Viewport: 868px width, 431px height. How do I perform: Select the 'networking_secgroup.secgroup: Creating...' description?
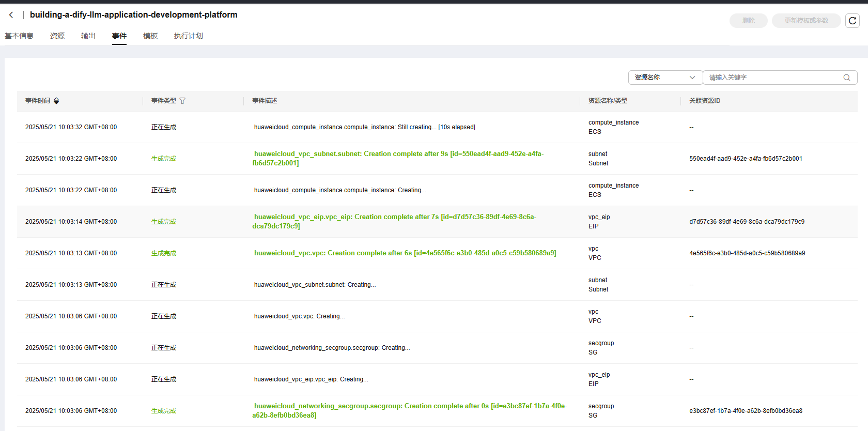332,348
